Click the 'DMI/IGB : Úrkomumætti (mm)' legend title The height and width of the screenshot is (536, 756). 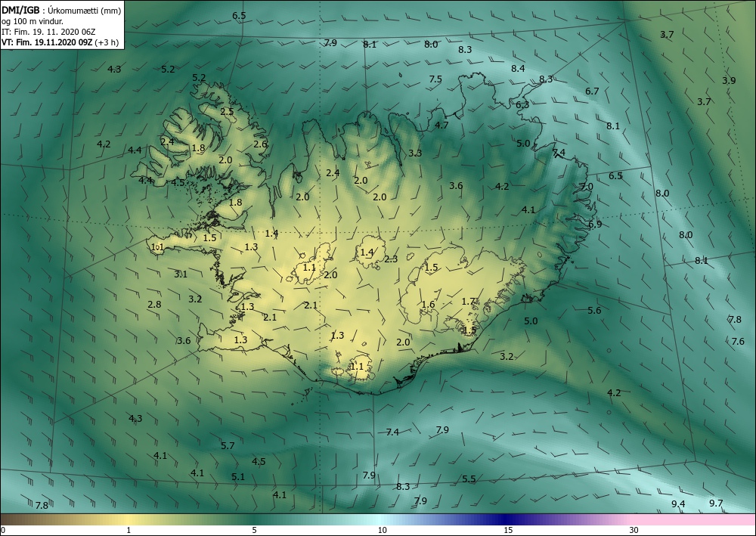[61, 10]
